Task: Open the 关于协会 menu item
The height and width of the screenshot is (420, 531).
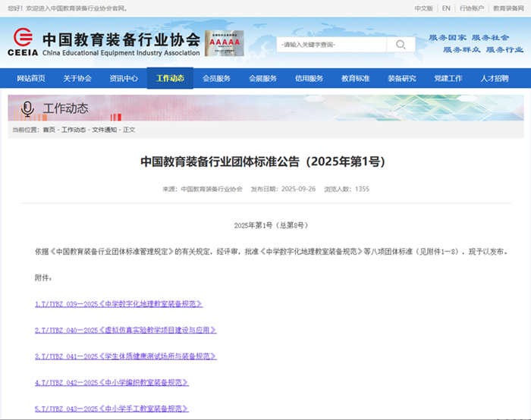Action: point(77,78)
